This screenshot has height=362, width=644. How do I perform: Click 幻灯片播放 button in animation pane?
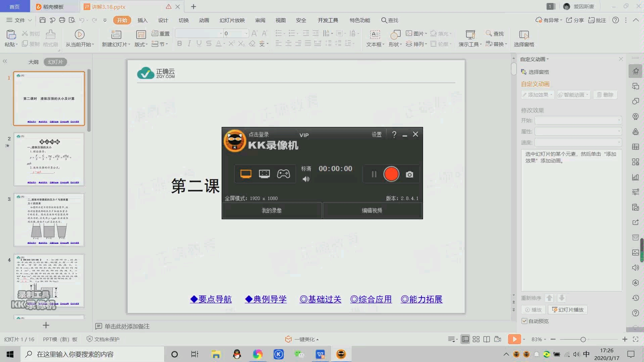tap(568, 310)
